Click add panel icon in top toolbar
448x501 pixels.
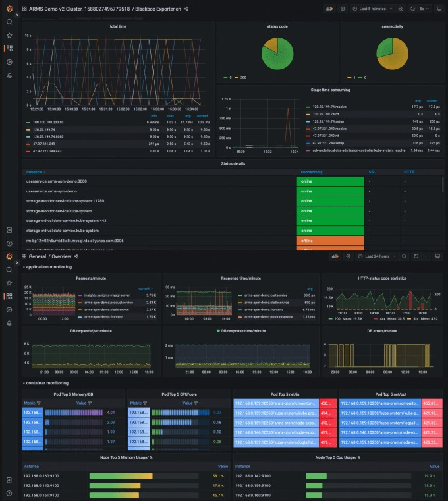click(x=329, y=9)
